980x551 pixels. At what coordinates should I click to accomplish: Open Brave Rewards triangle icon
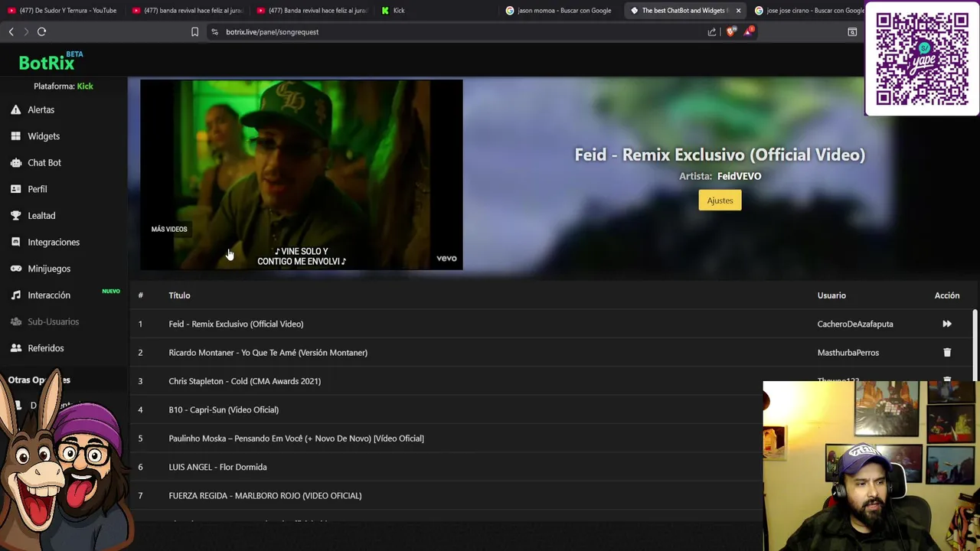tap(749, 31)
